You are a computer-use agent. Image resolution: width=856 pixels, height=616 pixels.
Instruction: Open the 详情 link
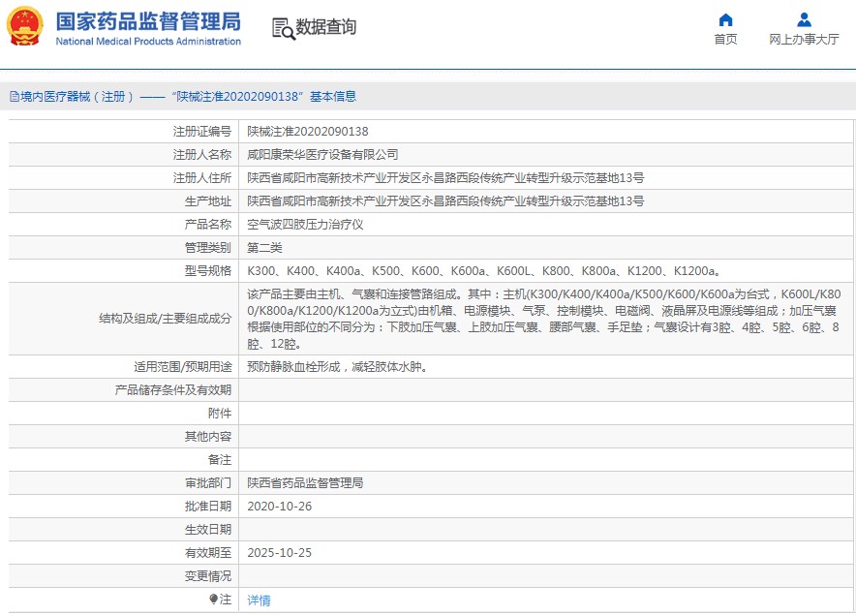tap(259, 601)
